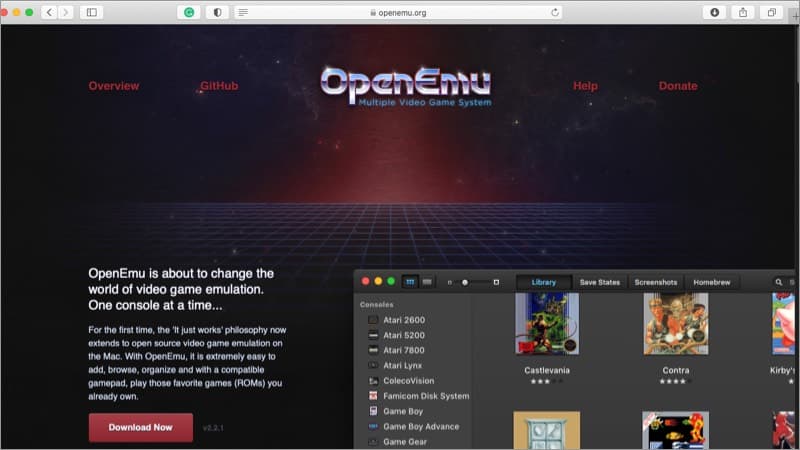Screen dimensions: 800x450
Task: Click the search magnifier in OpenEmu toolbar
Action: 779,282
